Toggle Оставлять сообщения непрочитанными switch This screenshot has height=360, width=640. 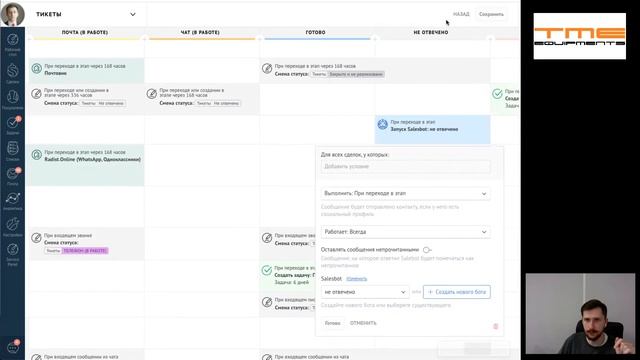pos(427,250)
